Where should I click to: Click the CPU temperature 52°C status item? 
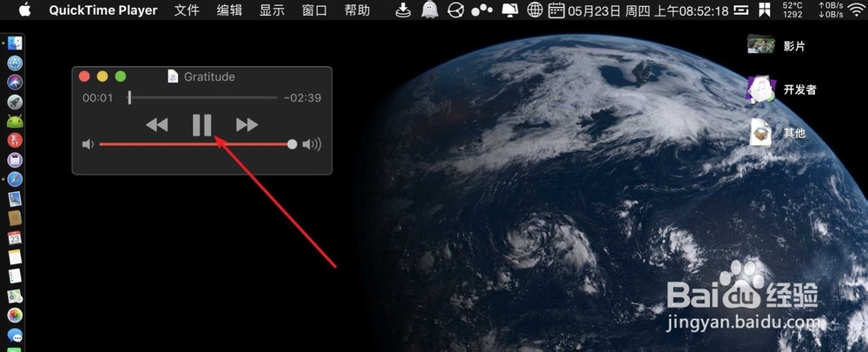pos(792,10)
